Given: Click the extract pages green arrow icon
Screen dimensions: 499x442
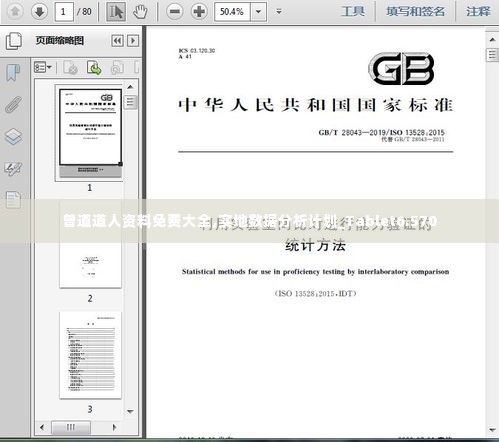Looking at the screenshot, I should (94, 68).
